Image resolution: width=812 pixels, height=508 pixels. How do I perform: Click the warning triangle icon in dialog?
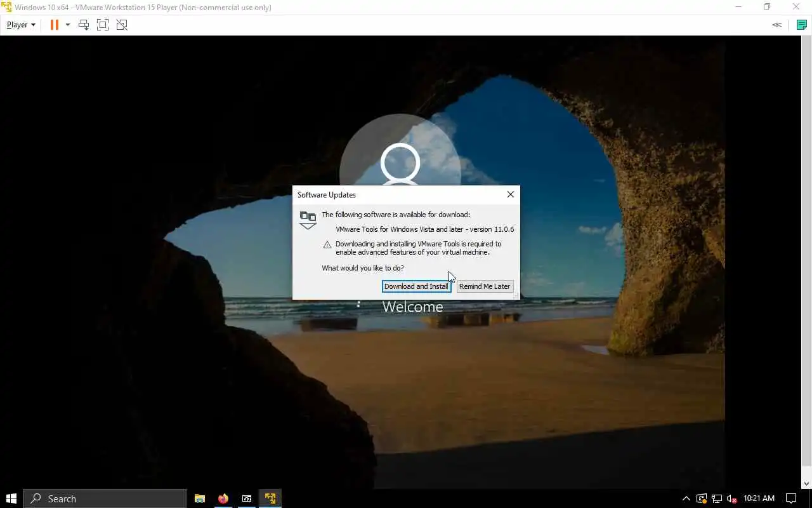[327, 244]
